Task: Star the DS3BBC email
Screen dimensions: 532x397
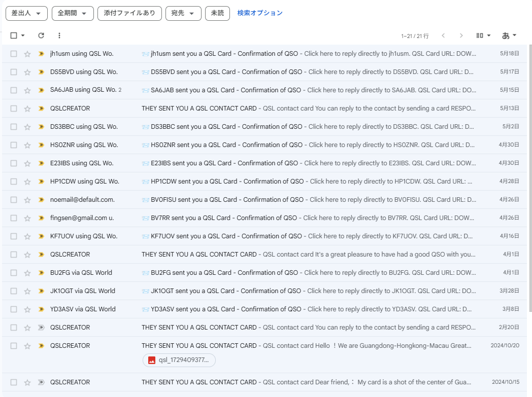Action: point(27,127)
